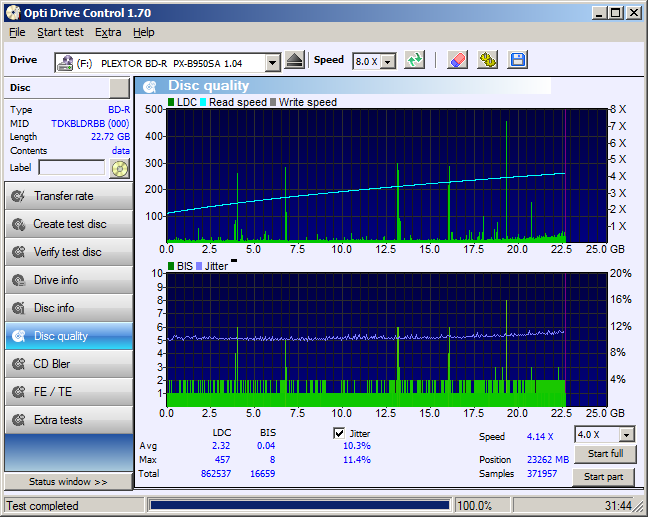Click the Samples value 371957
The width and height of the screenshot is (648, 517).
click(542, 474)
